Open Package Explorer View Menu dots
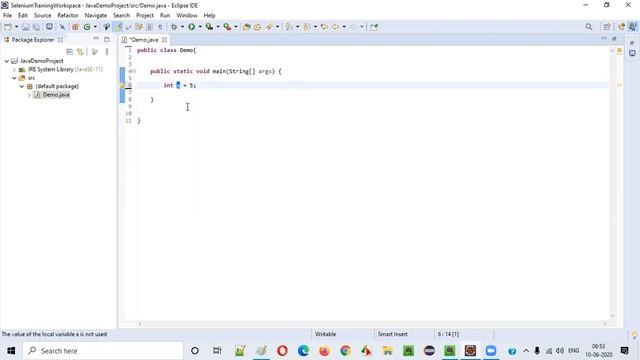 click(x=107, y=52)
